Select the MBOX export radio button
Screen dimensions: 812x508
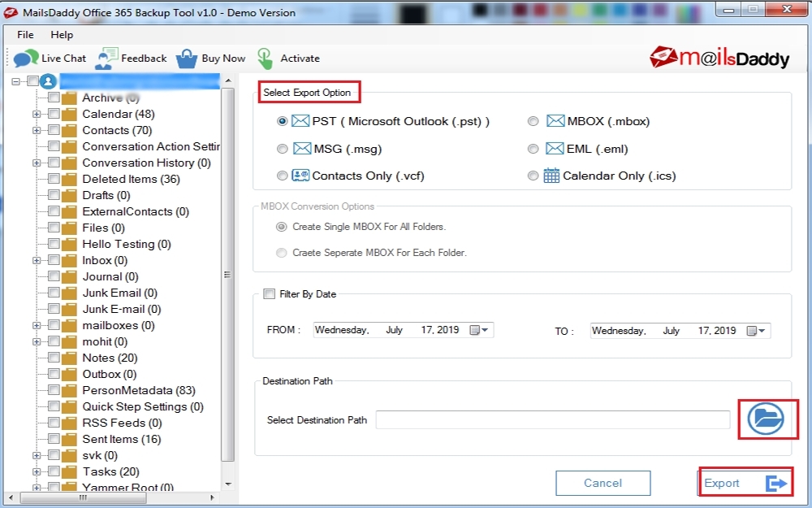click(533, 121)
